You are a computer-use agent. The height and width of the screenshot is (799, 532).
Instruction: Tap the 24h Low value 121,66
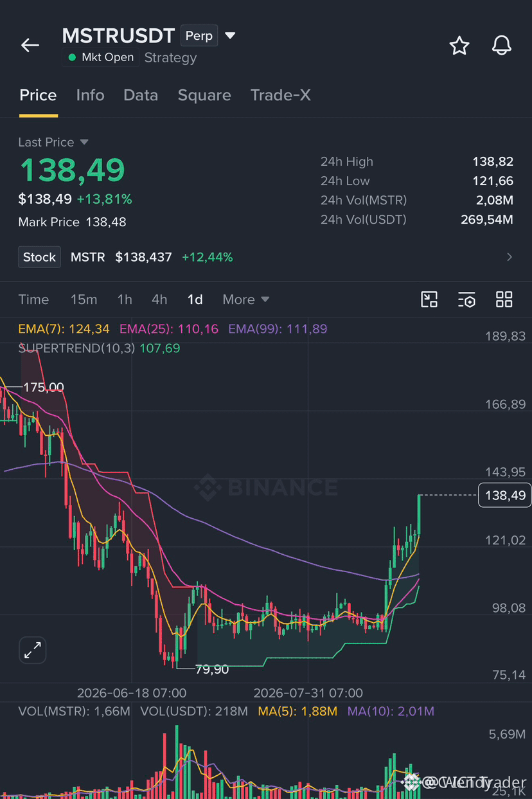[493, 181]
